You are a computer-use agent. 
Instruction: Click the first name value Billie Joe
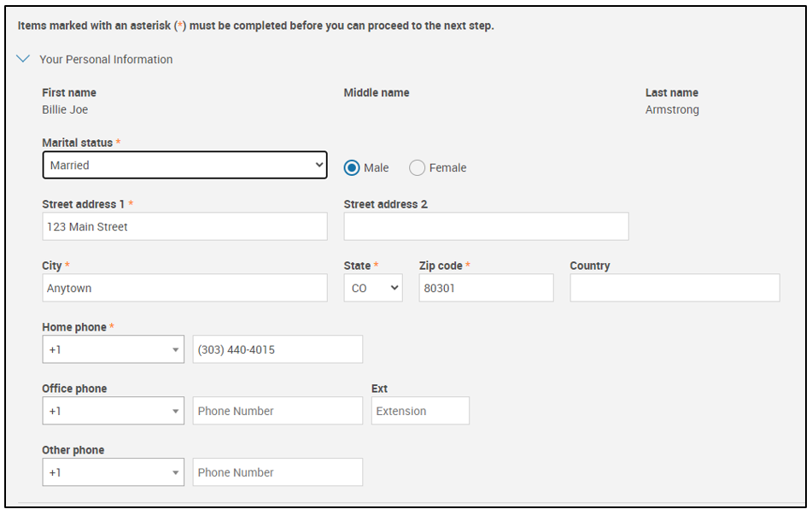coord(65,110)
